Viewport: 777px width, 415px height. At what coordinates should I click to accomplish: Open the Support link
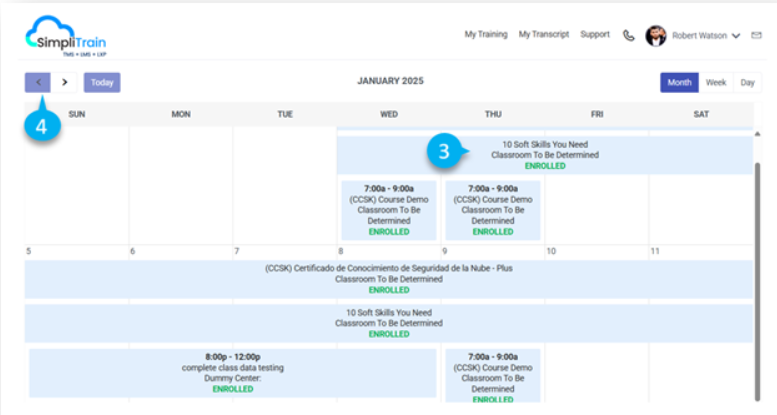coord(594,35)
